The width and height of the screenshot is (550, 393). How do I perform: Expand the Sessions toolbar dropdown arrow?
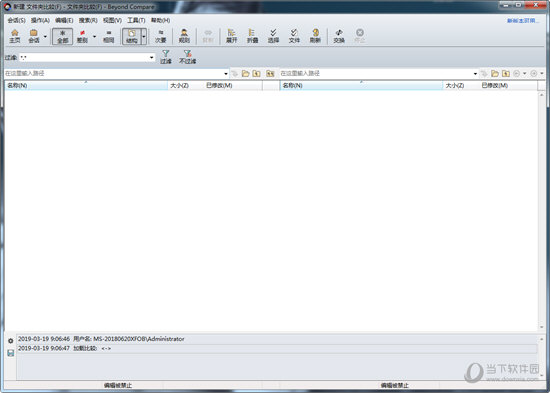click(x=45, y=36)
